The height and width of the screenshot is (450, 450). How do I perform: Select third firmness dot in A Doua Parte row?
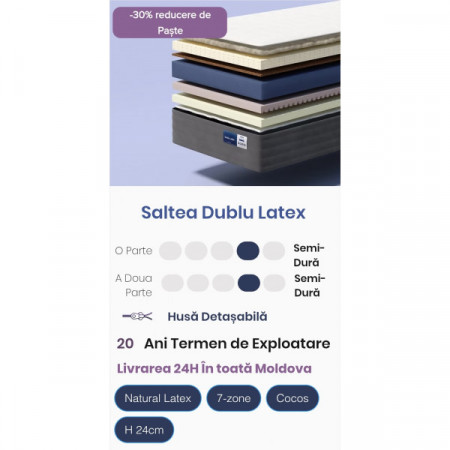point(223,283)
